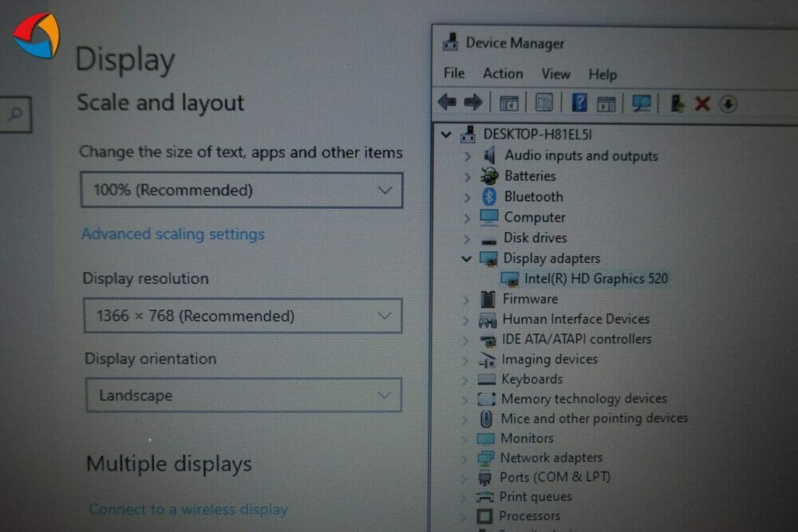
Task: Click the Mice and other pointing devices icon
Action: click(x=486, y=419)
